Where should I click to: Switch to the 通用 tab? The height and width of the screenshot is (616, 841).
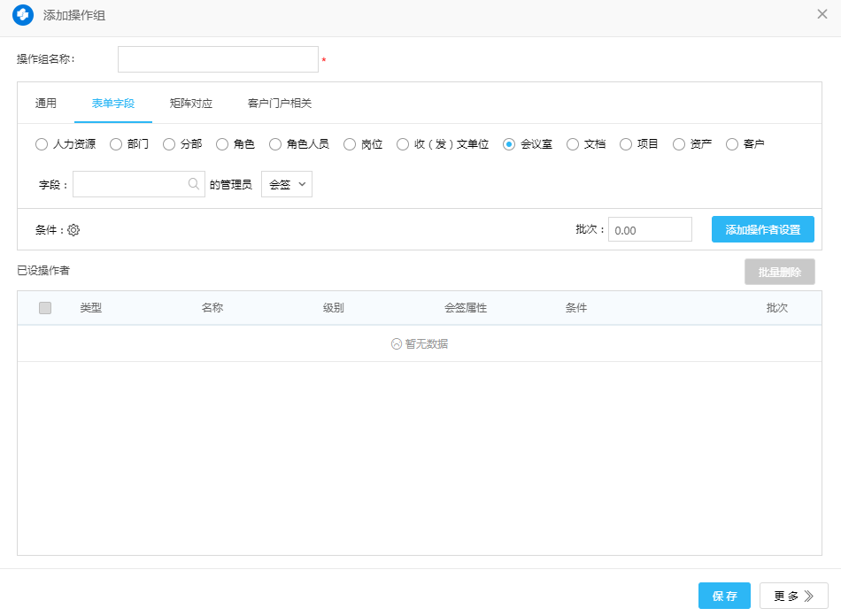point(46,104)
